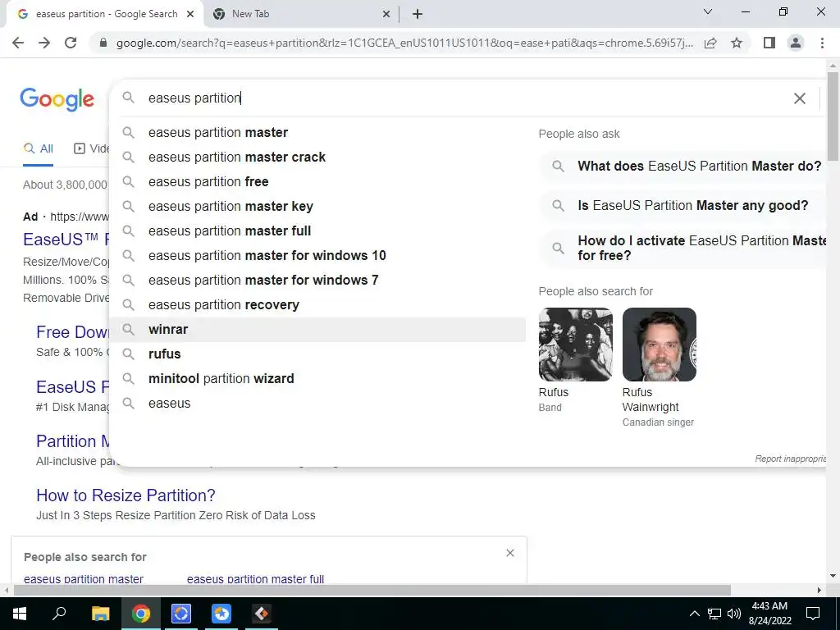The image size is (840, 630).
Task: Open the Rufus Wainwright thumbnail
Action: coord(660,345)
